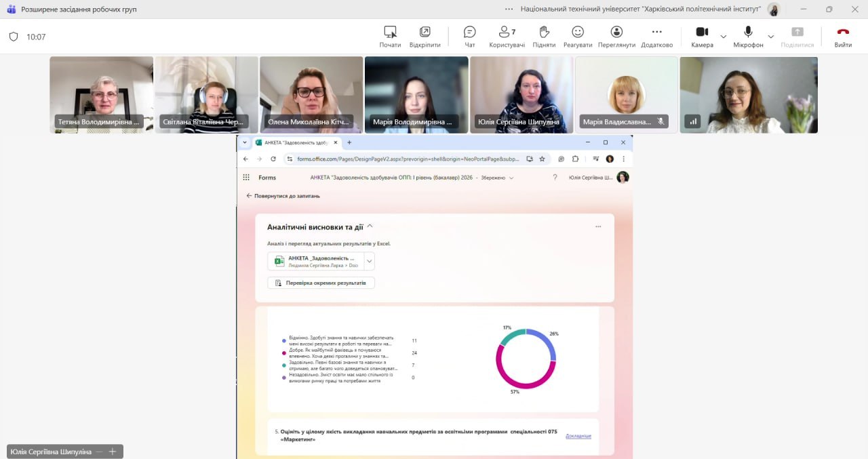Click Тетяна Володимирівна's video thumbnail
Image resolution: width=868 pixels, height=459 pixels.
tap(101, 94)
